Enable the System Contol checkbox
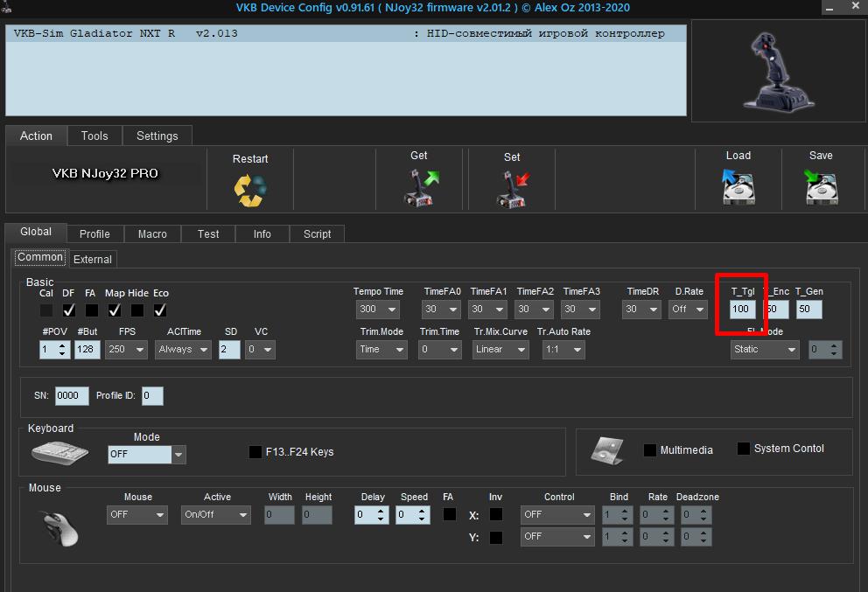The image size is (868, 592). [744, 448]
